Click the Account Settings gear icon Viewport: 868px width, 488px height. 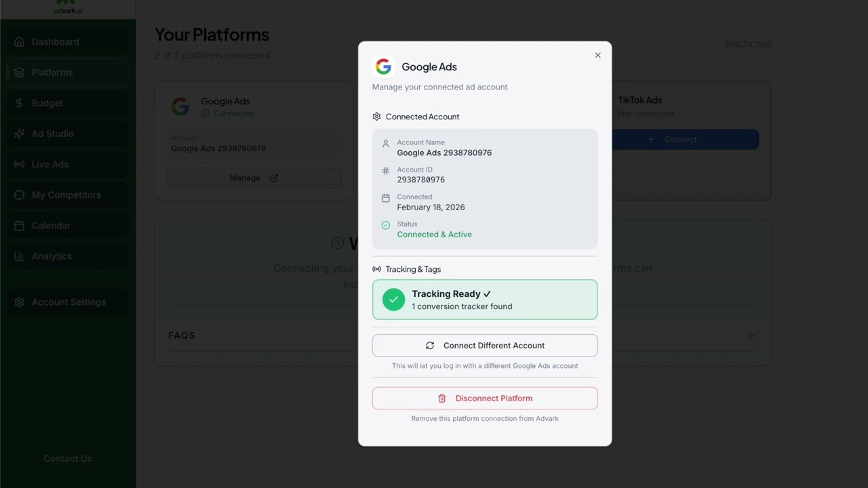[19, 302]
